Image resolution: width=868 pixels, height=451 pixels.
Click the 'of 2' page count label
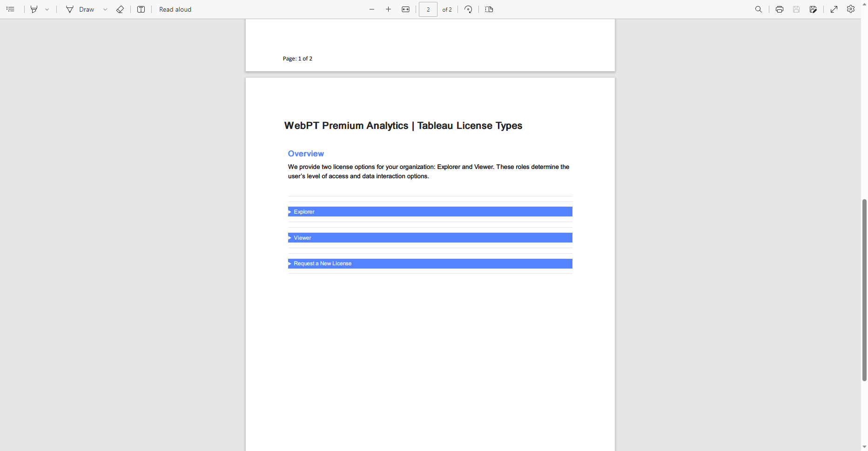click(x=447, y=9)
